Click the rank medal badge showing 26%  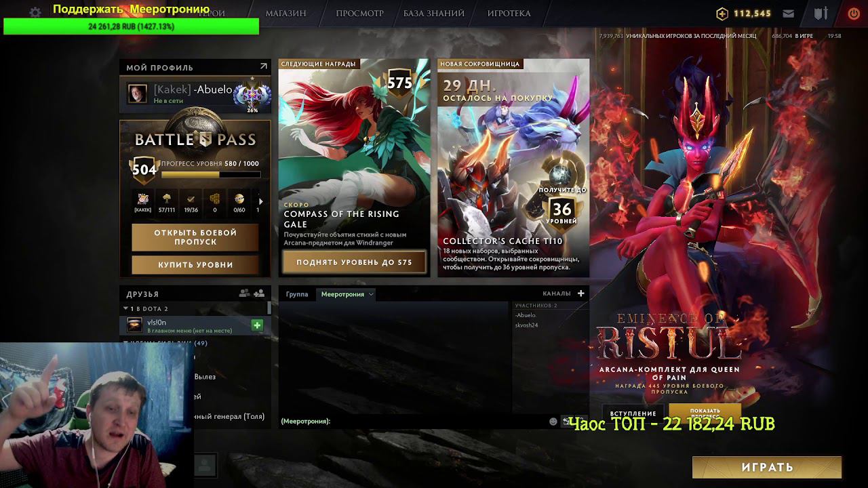pos(252,96)
